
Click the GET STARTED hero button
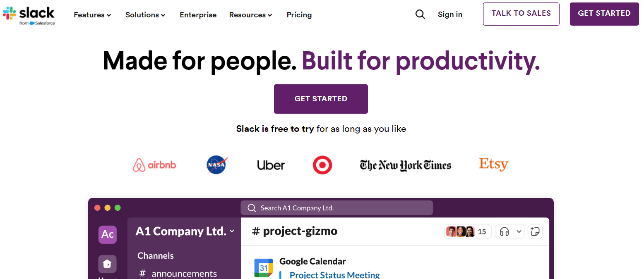[x=321, y=99]
